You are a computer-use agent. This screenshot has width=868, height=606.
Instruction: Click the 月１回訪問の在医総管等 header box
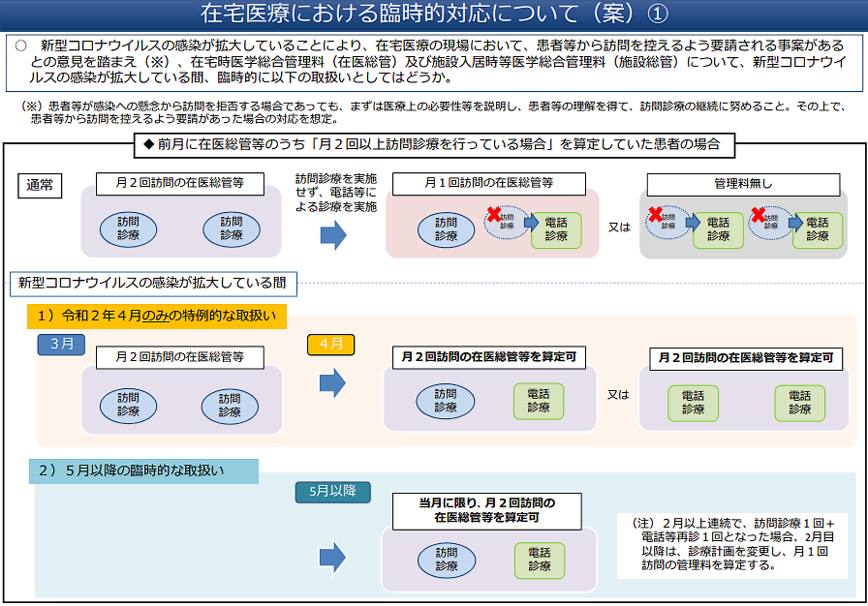[489, 184]
